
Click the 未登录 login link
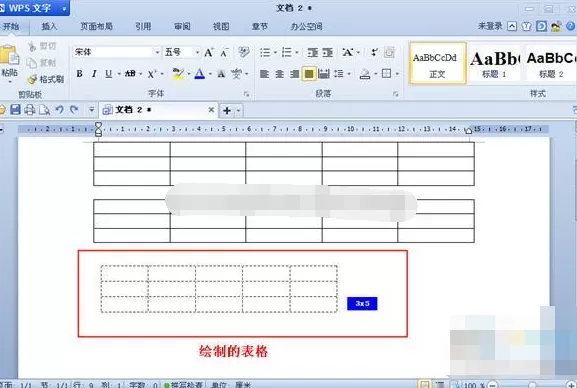[490, 26]
